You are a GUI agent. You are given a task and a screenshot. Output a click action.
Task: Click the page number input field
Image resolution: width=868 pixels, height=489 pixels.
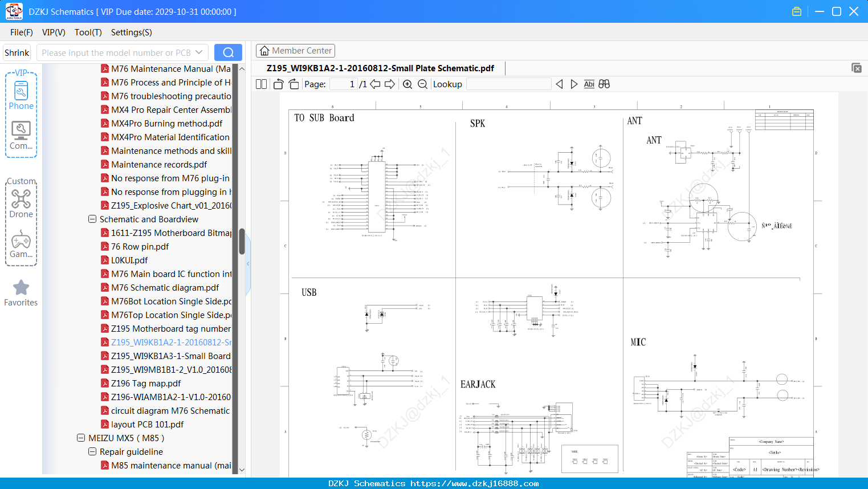tap(344, 84)
